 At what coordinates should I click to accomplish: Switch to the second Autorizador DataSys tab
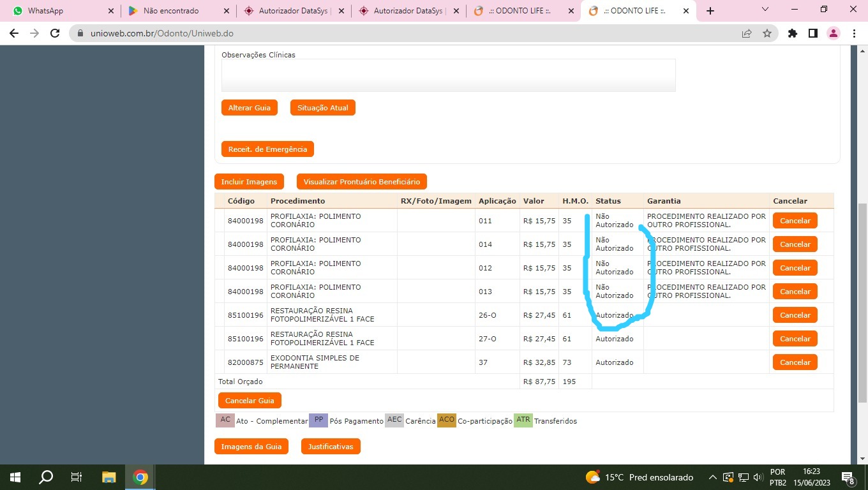(x=408, y=11)
